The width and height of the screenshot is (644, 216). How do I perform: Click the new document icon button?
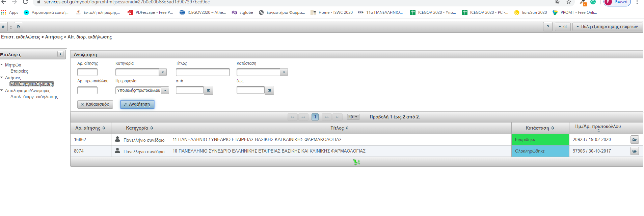(x=19, y=27)
